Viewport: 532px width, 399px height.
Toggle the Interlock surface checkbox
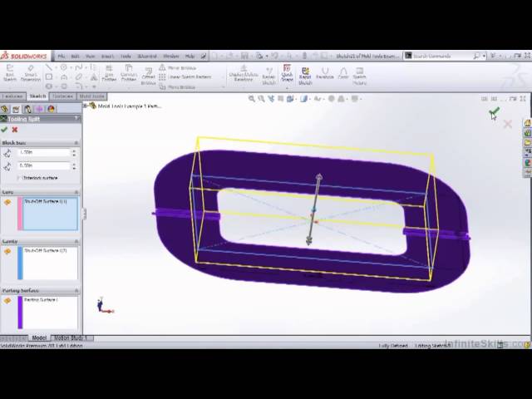tap(19, 178)
